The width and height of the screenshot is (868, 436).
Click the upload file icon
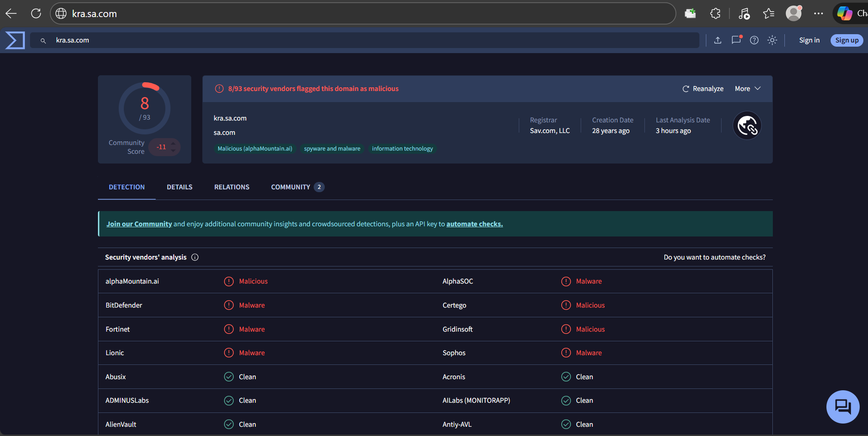click(717, 40)
